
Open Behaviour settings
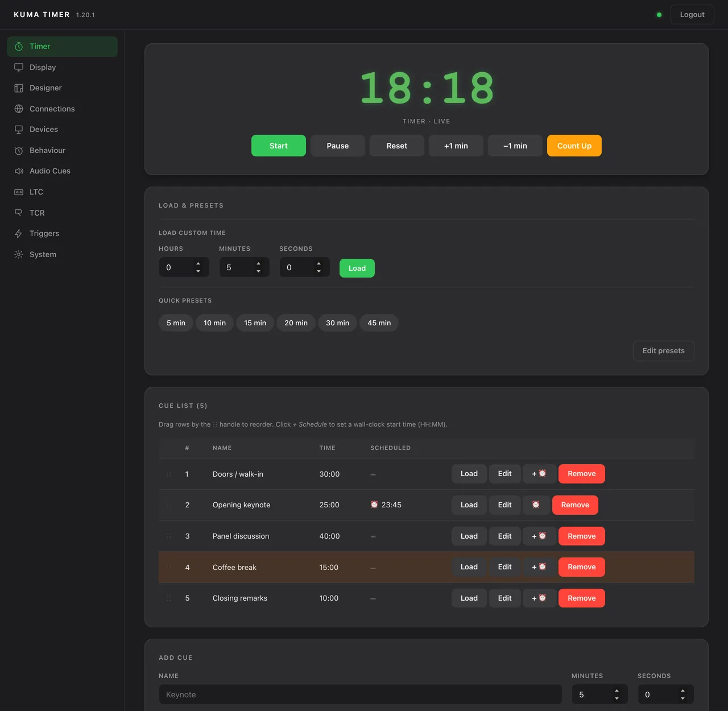click(x=62, y=150)
